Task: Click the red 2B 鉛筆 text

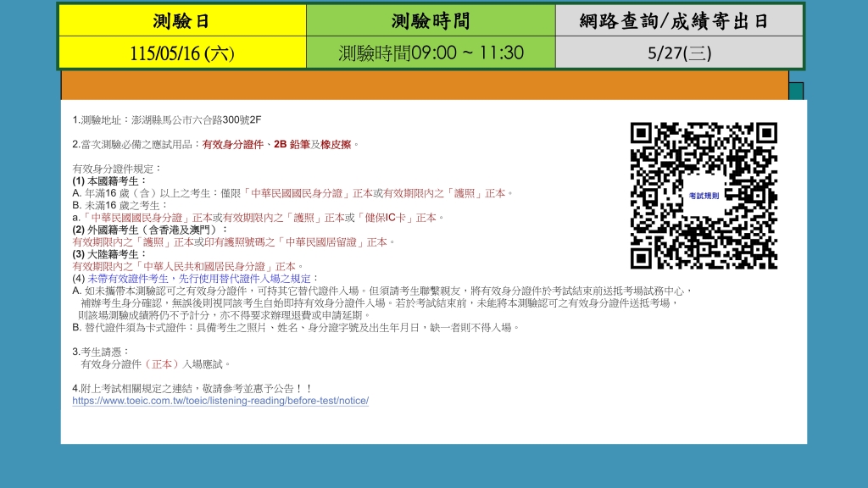Action: [x=292, y=144]
